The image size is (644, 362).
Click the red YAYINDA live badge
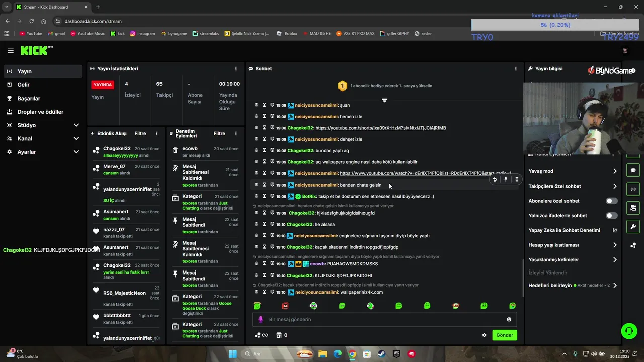pyautogui.click(x=102, y=85)
